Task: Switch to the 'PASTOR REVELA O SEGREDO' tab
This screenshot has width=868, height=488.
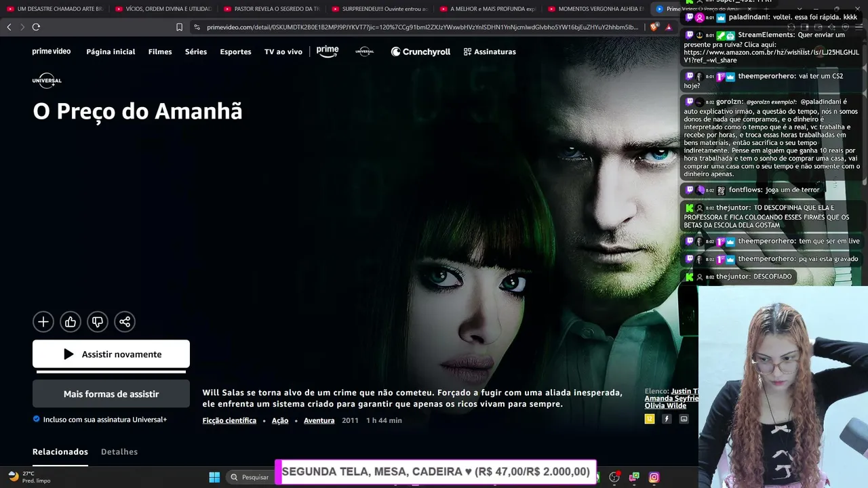Action: click(x=271, y=9)
